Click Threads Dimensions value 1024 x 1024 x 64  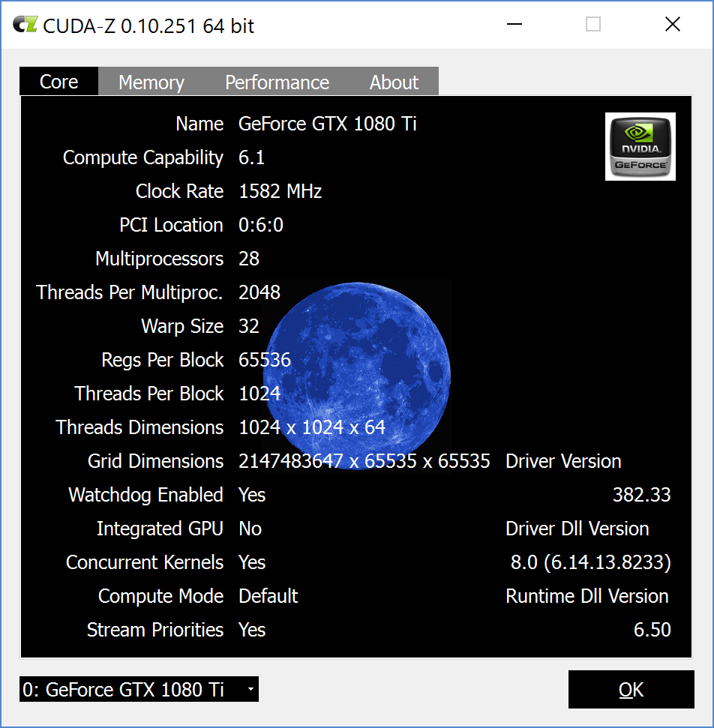pos(312,427)
